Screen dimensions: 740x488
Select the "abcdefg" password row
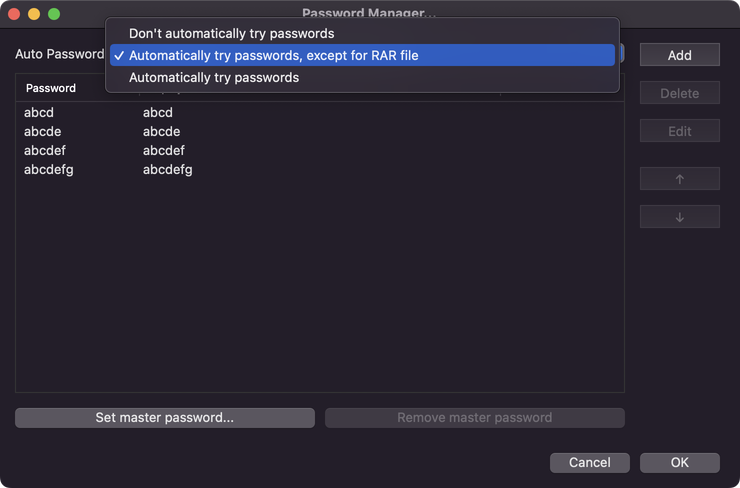pyautogui.click(x=48, y=169)
